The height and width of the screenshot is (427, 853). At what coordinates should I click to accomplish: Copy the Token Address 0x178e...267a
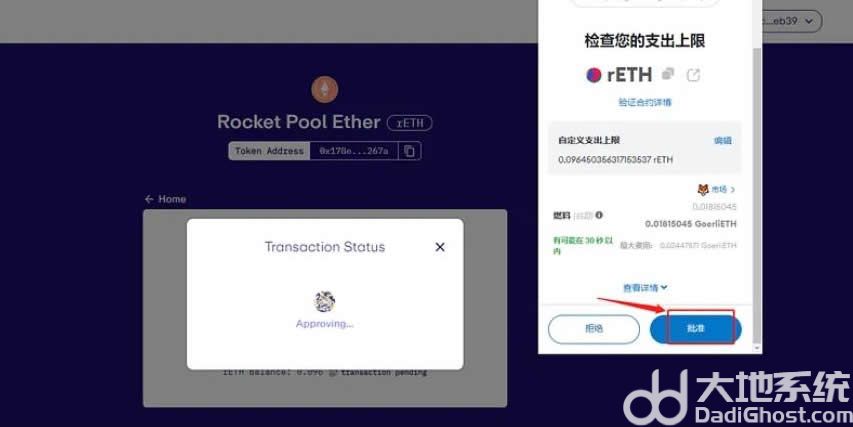tap(410, 151)
